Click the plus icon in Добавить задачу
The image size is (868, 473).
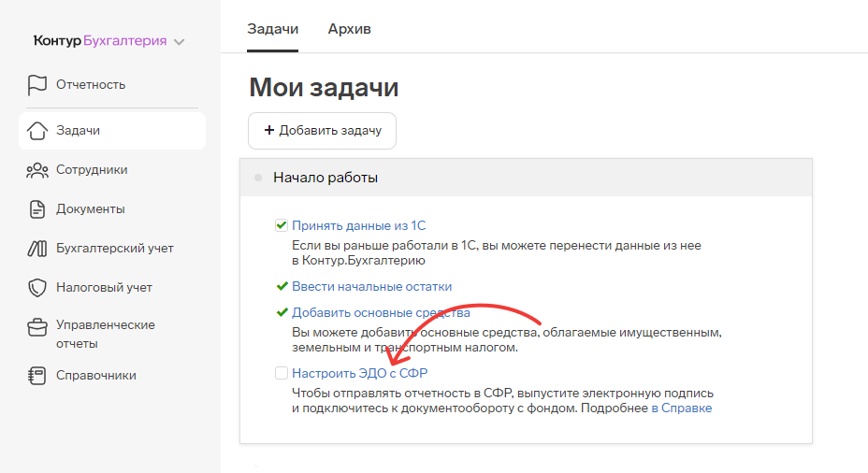coord(269,130)
